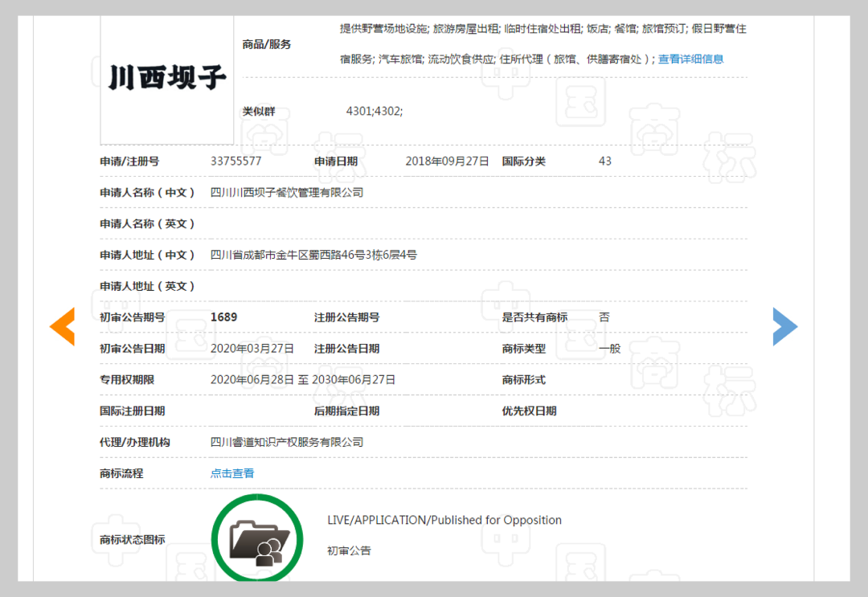
Task: Select exclusive right period 2020年06月28日 至 2030年06月27日
Action: (x=303, y=380)
